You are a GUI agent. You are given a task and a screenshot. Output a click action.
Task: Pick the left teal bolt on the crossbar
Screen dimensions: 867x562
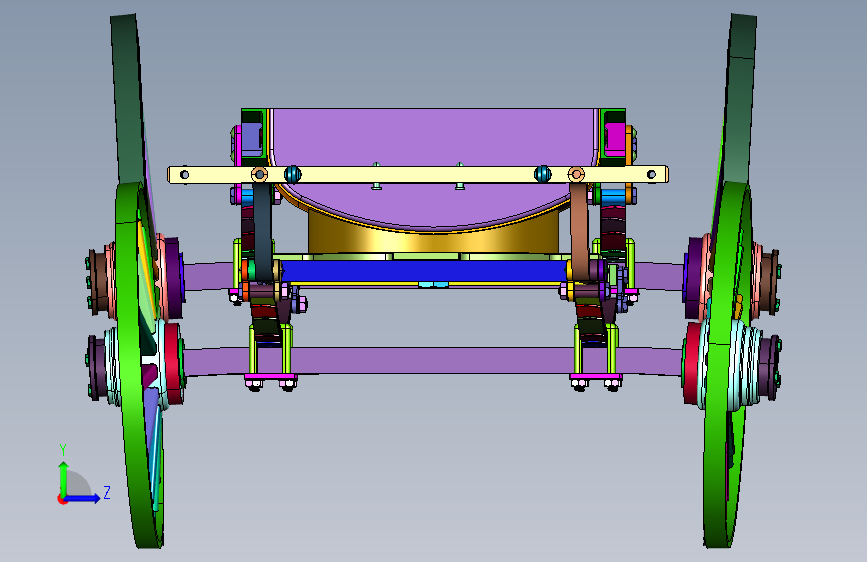point(293,174)
